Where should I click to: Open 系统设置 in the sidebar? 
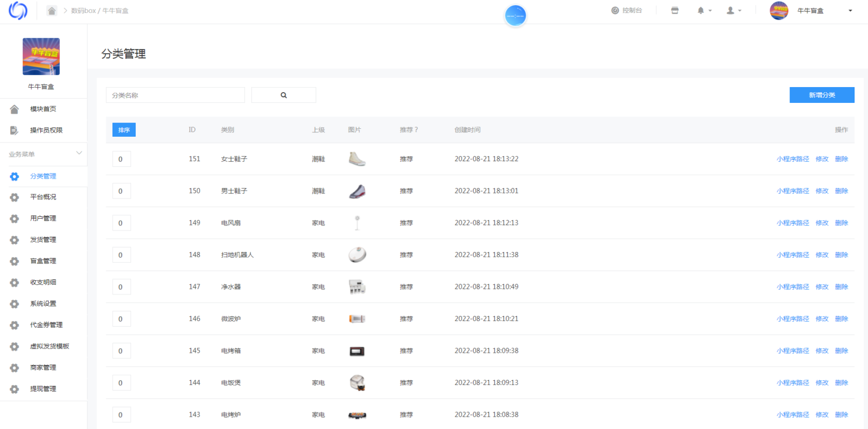(x=43, y=304)
